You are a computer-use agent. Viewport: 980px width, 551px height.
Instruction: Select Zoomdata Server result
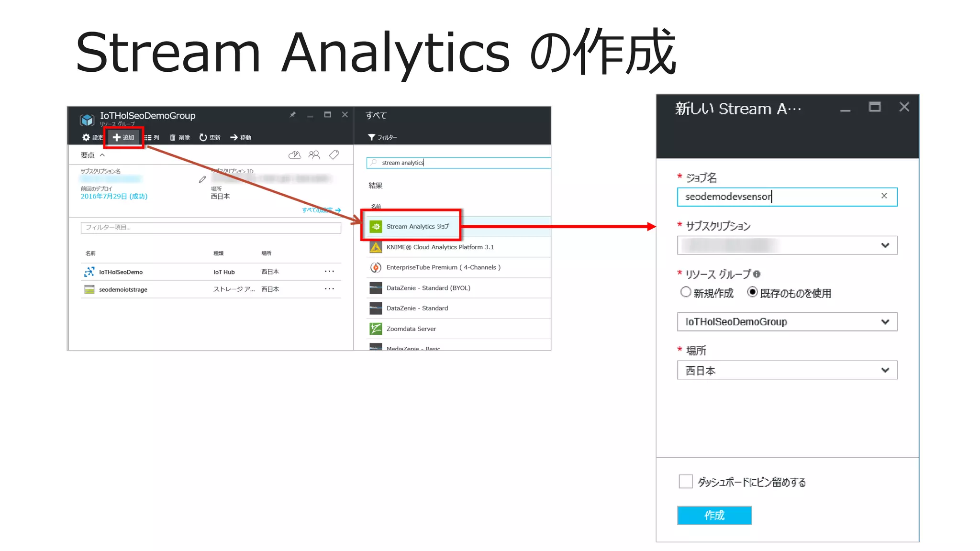458,329
